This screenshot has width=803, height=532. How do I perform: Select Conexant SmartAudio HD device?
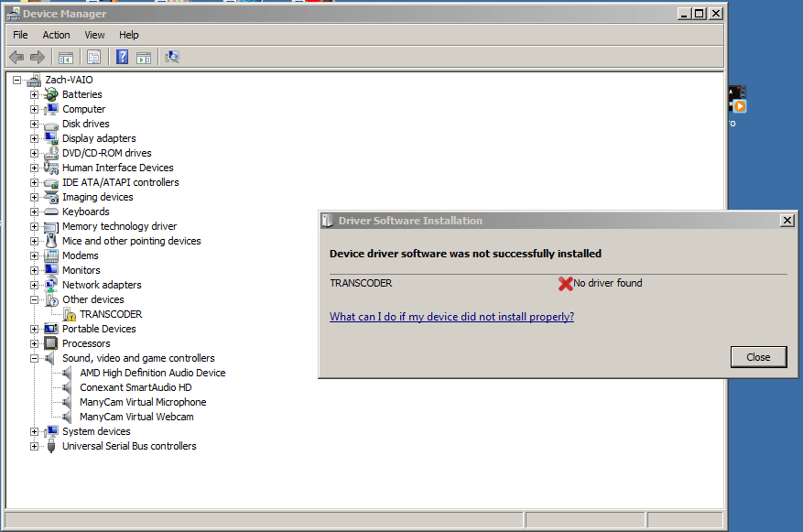(136, 387)
